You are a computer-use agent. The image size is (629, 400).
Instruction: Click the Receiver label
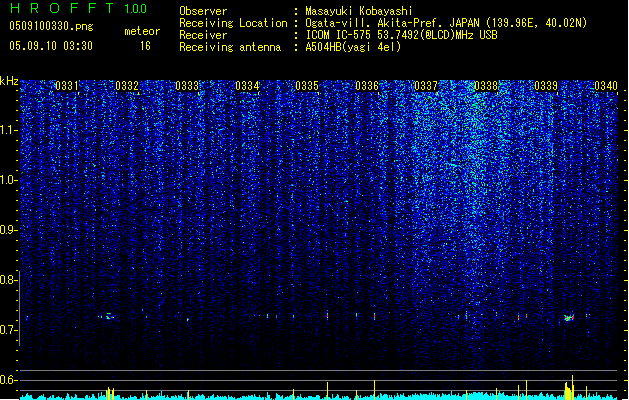[x=203, y=35]
